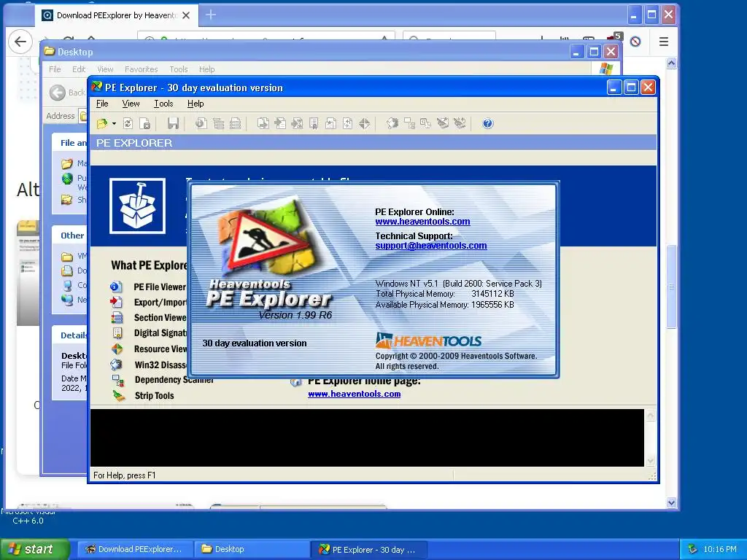Image resolution: width=747 pixels, height=560 pixels.
Task: Click the Dependency Scanner toolbar icon
Action: point(409,124)
